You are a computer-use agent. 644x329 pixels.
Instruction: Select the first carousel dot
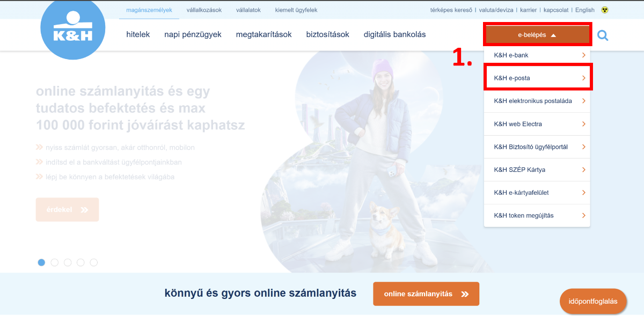point(42,262)
